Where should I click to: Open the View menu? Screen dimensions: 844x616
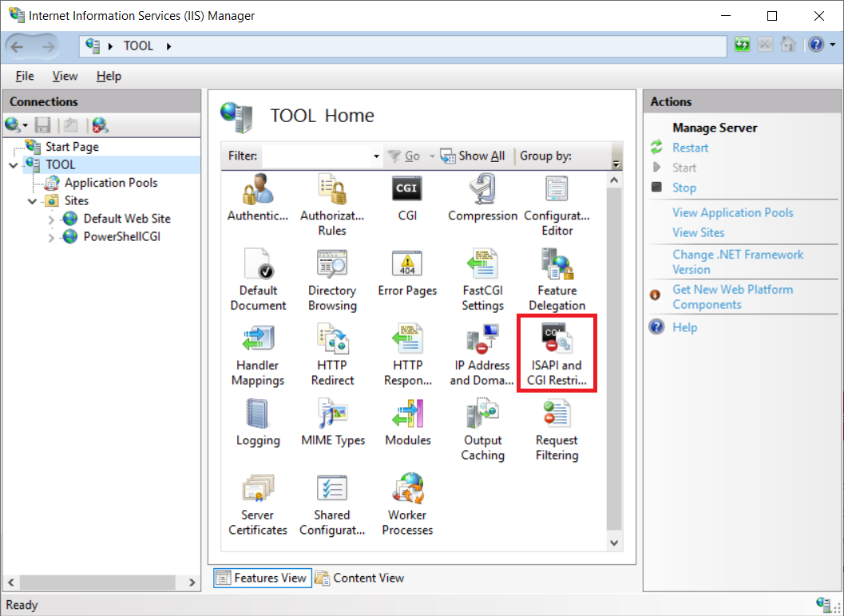[65, 76]
